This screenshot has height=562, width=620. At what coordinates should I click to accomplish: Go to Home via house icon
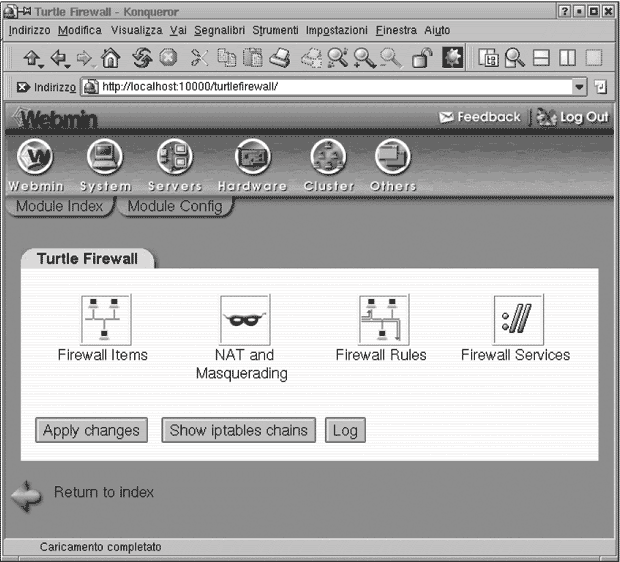pyautogui.click(x=111, y=58)
